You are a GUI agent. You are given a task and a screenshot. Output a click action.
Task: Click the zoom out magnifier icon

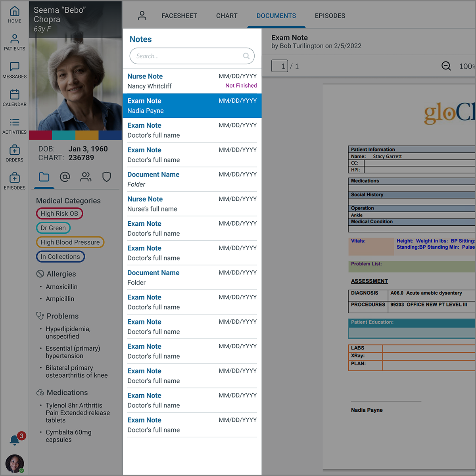click(x=446, y=66)
